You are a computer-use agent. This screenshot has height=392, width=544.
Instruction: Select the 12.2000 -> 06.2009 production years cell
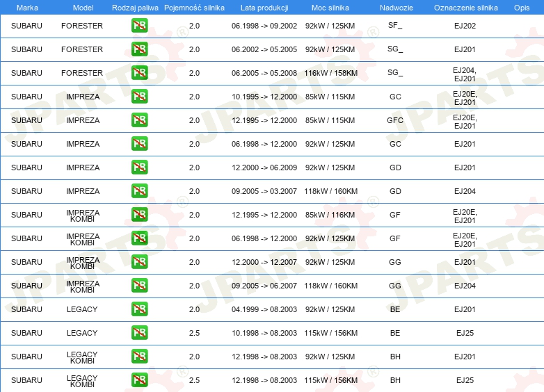pos(264,168)
